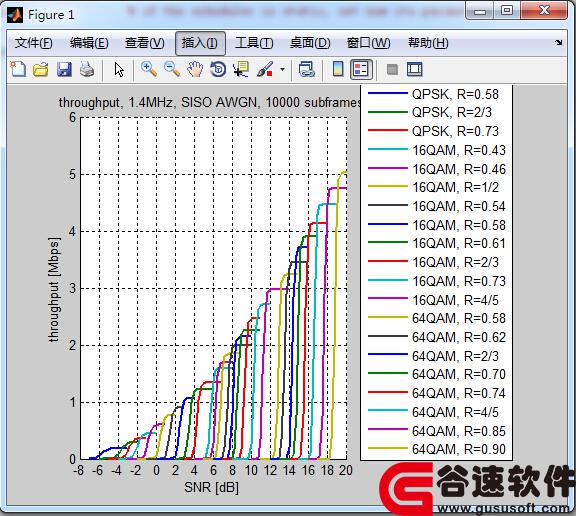The height and width of the screenshot is (516, 576).
Task: Click the Hide Plot Tools icon
Action: (x=392, y=69)
